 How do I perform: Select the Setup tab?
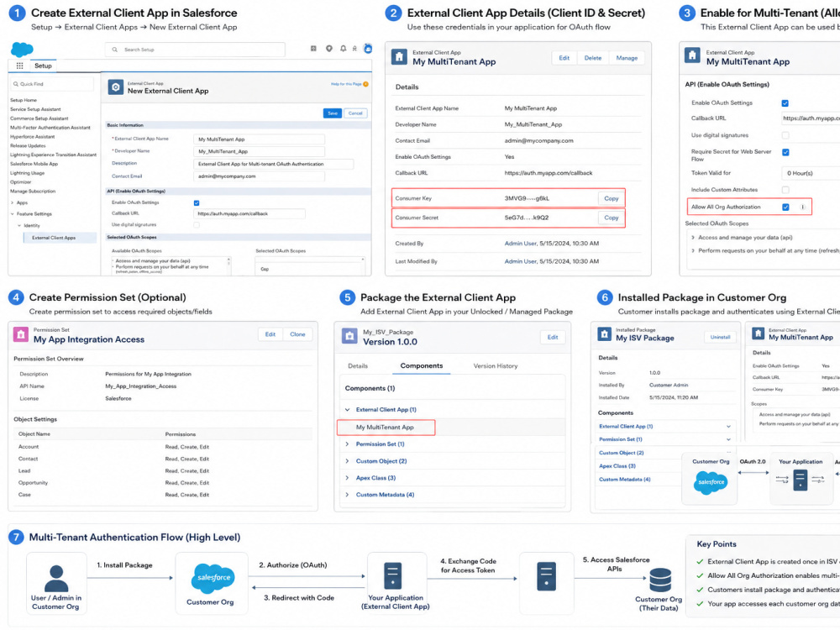[43, 66]
